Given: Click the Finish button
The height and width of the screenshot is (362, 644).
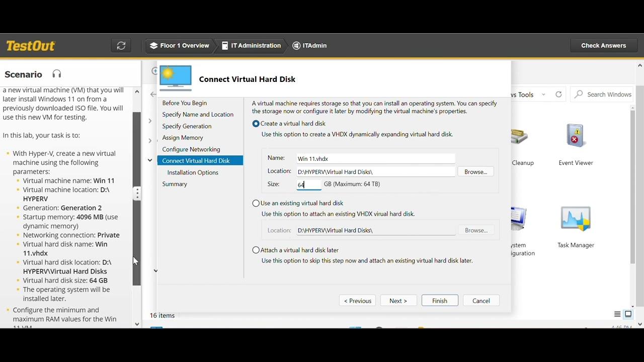Looking at the screenshot, I should tap(439, 301).
